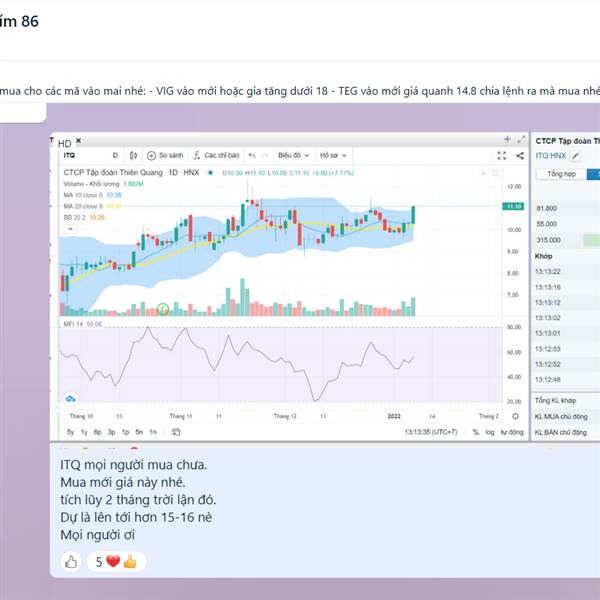The width and height of the screenshot is (600, 600).
Task: Click the 315.000 volume value
Action: tap(548, 240)
